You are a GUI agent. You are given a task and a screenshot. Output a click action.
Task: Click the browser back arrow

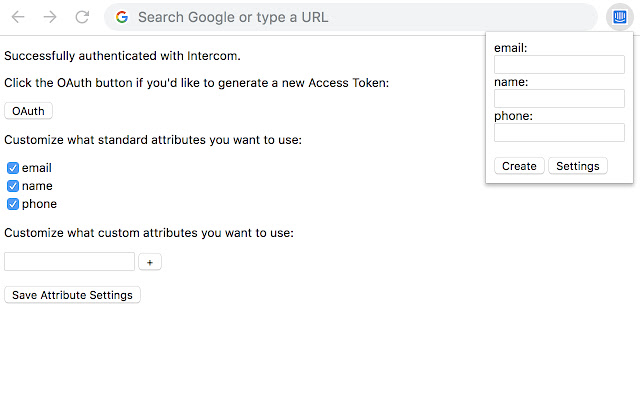(x=18, y=17)
